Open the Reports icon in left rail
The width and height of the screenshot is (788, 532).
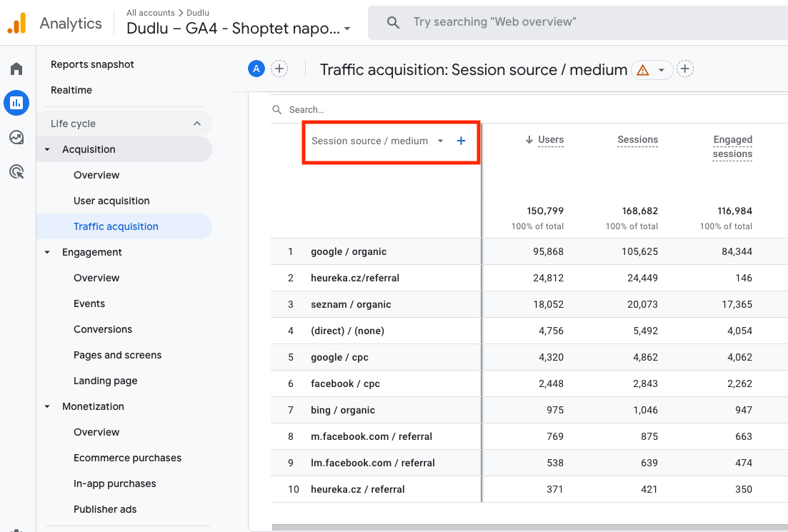pos(16,103)
